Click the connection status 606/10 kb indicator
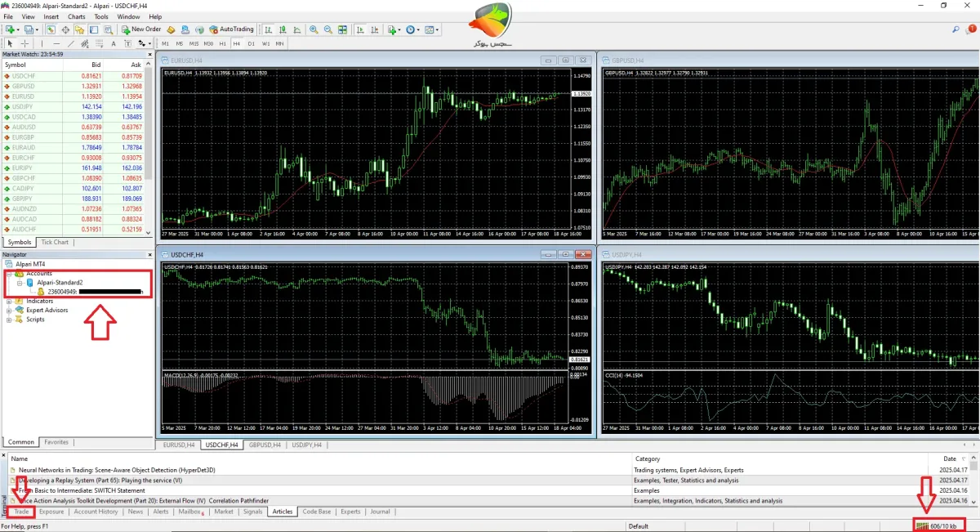This screenshot has height=532, width=980. tap(941, 525)
